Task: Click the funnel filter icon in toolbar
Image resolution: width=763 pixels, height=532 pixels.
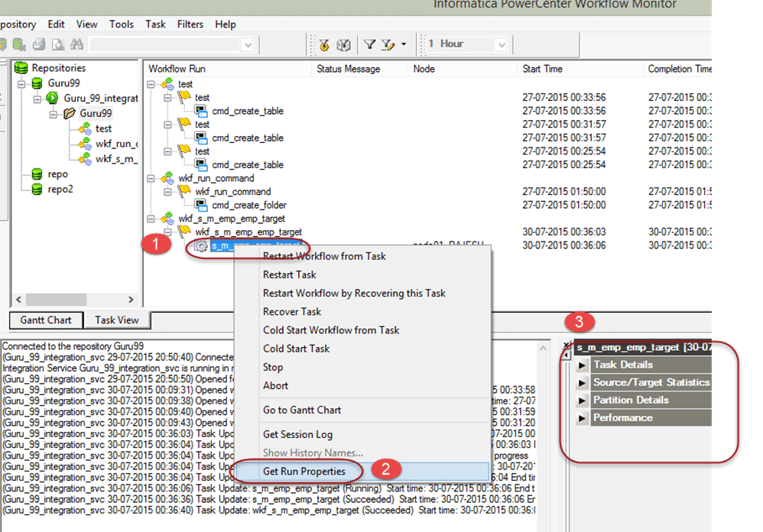Action: (369, 44)
